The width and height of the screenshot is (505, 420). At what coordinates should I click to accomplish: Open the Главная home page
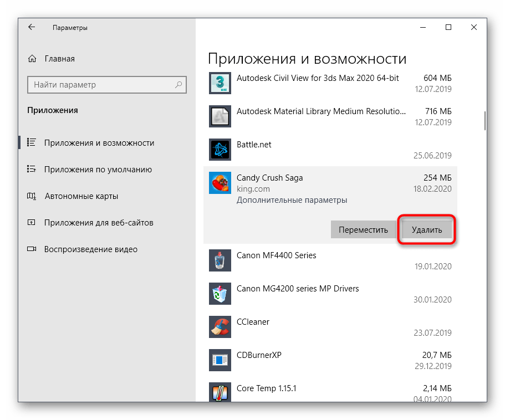[x=59, y=59]
